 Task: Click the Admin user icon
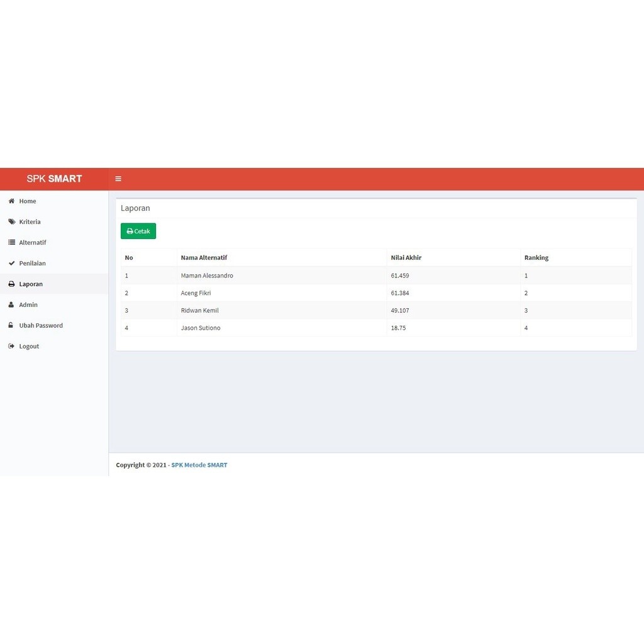(11, 305)
